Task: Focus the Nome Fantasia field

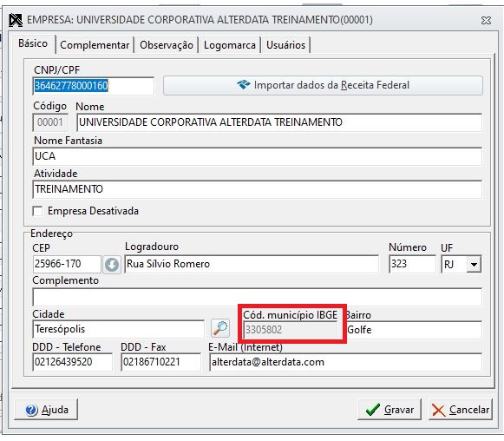Action: (257, 156)
